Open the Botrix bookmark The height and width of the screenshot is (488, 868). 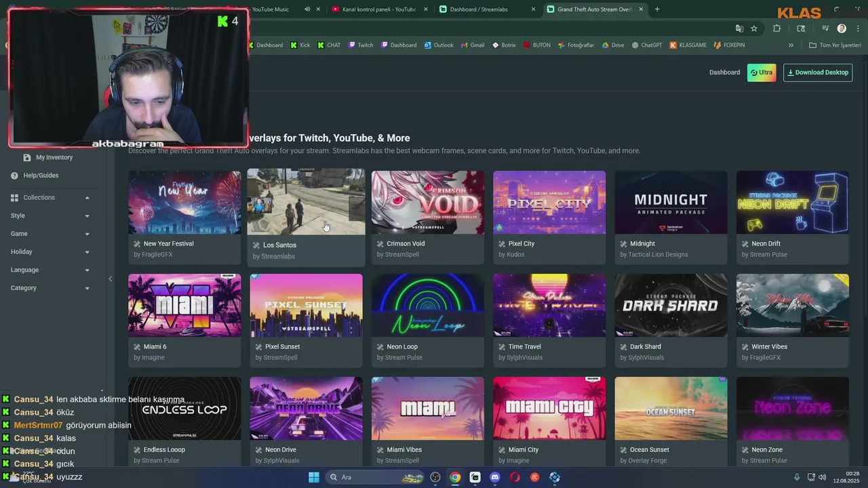point(504,45)
